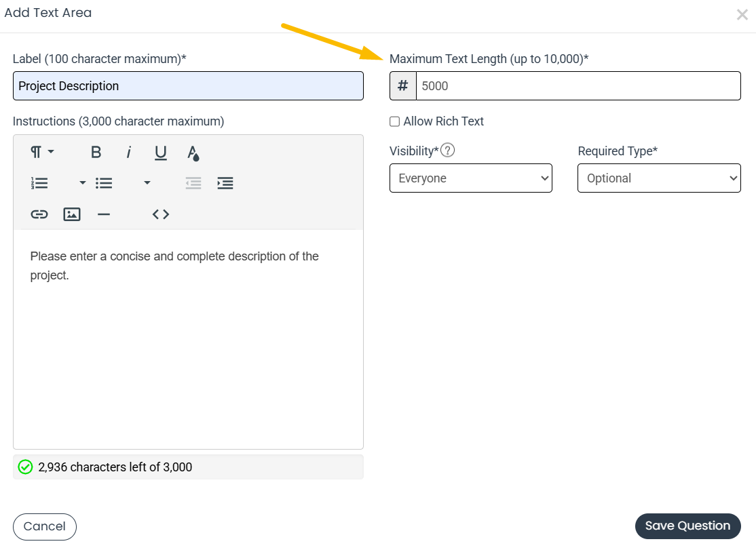756x550 pixels.
Task: Insert a link in the instructions
Action: (39, 214)
